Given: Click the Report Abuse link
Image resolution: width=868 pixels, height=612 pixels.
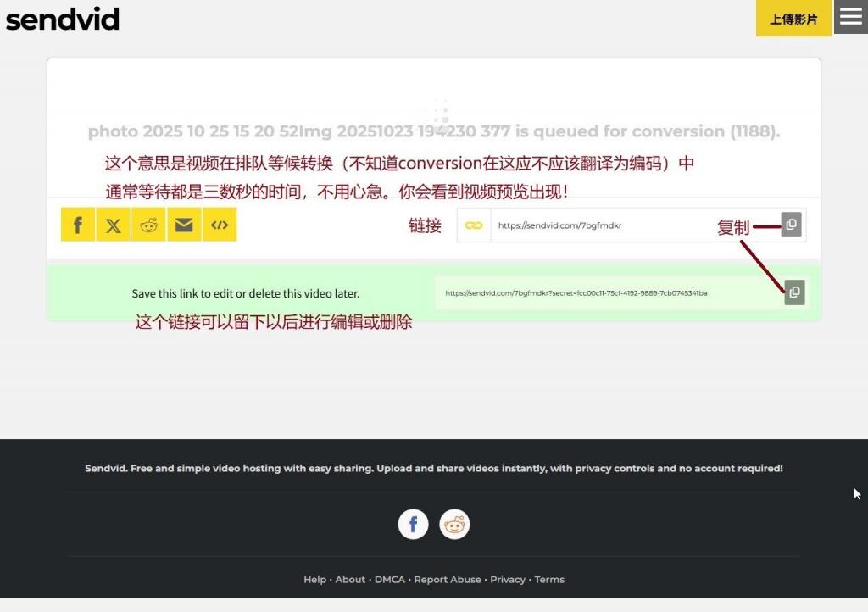Looking at the screenshot, I should click(x=448, y=580).
